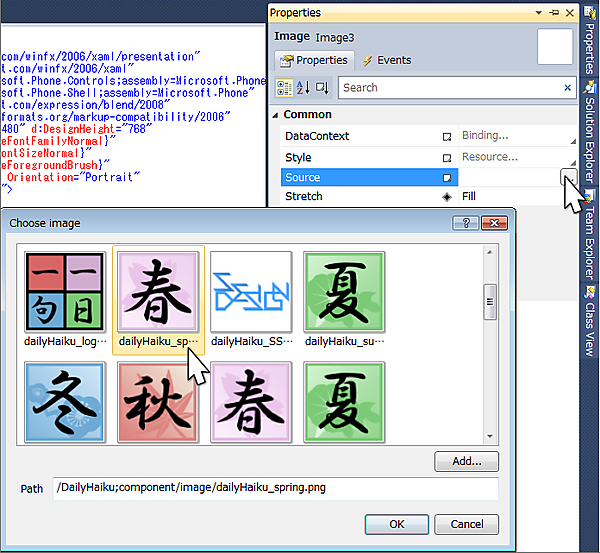Sort properties by source icon
Screen dimensions: 600x553
coord(322,88)
